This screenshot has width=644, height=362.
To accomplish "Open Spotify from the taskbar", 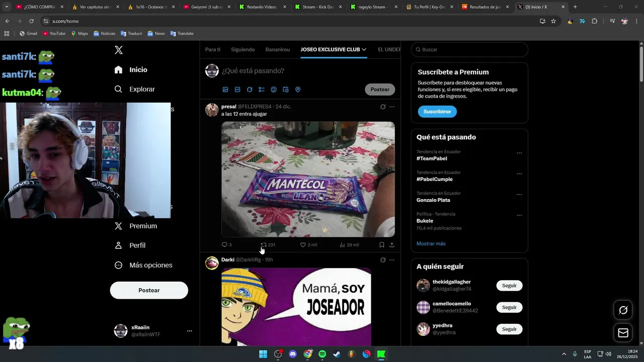I will (x=323, y=354).
